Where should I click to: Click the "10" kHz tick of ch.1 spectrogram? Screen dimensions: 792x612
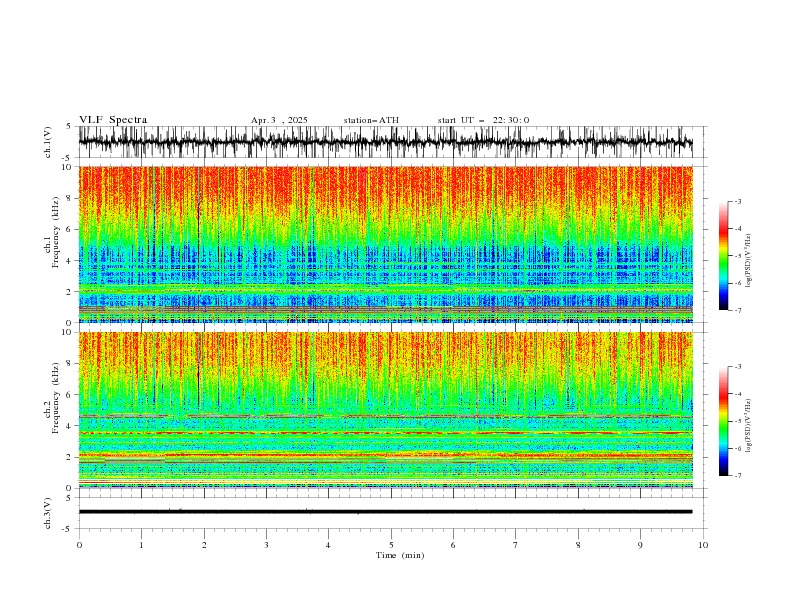coord(68,167)
